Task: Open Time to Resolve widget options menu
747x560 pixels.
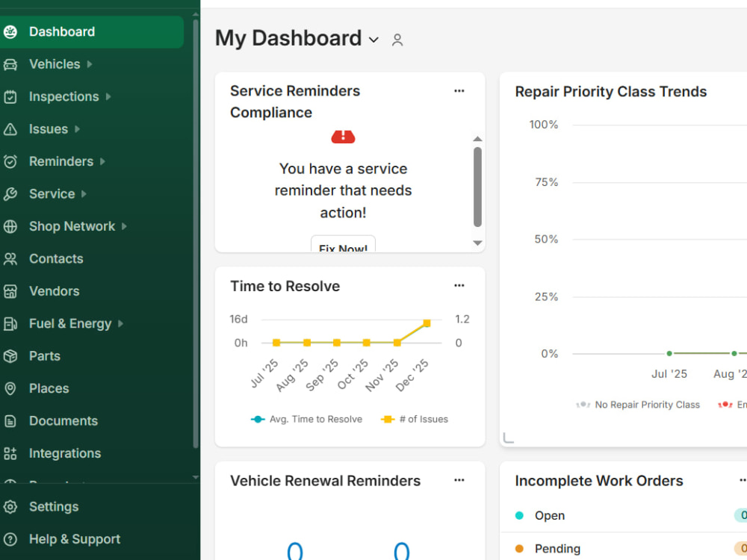Action: (459, 286)
